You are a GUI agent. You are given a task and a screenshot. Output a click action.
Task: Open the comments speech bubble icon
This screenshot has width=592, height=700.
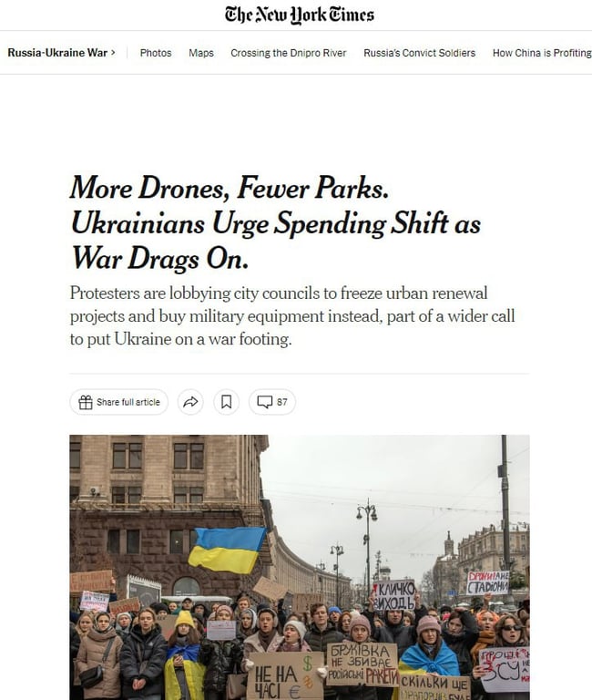click(264, 402)
